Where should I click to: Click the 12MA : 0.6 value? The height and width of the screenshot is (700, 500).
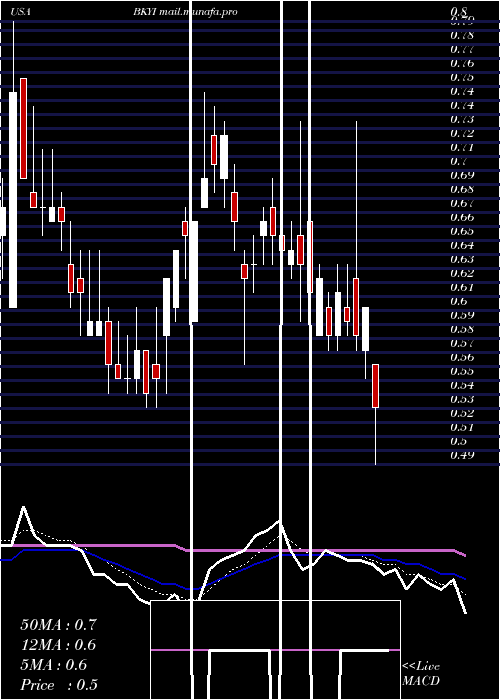[58, 645]
